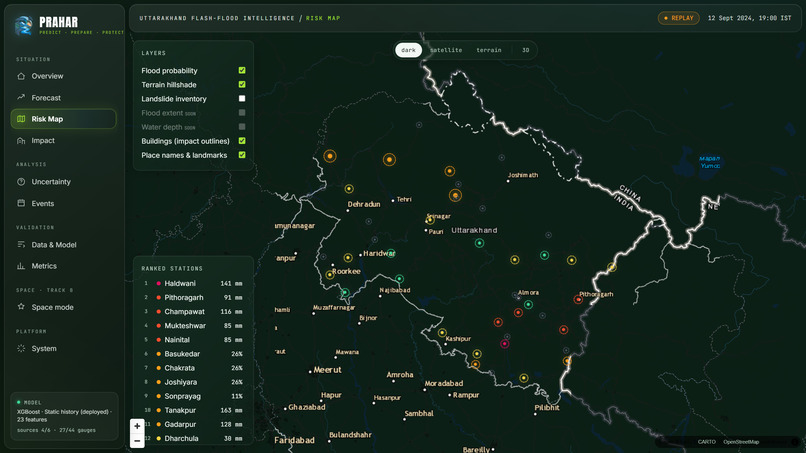
Task: Select Dharchula station row
Action: (x=193, y=439)
